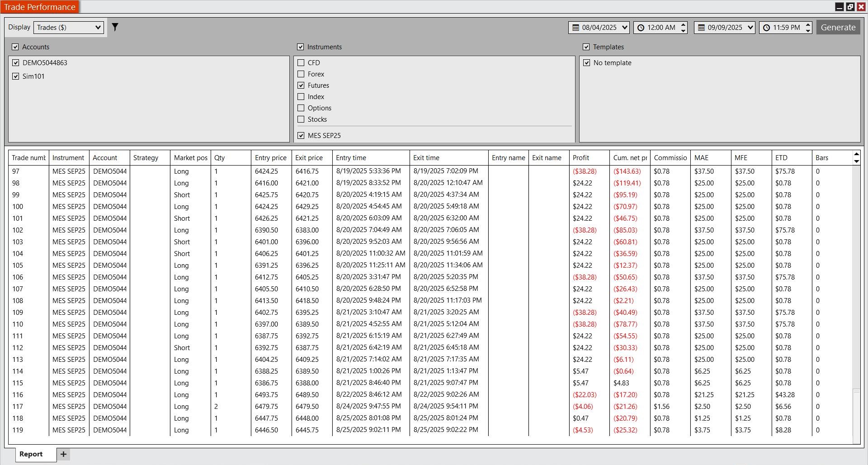
Task: Sort by MAE column header
Action: point(711,158)
